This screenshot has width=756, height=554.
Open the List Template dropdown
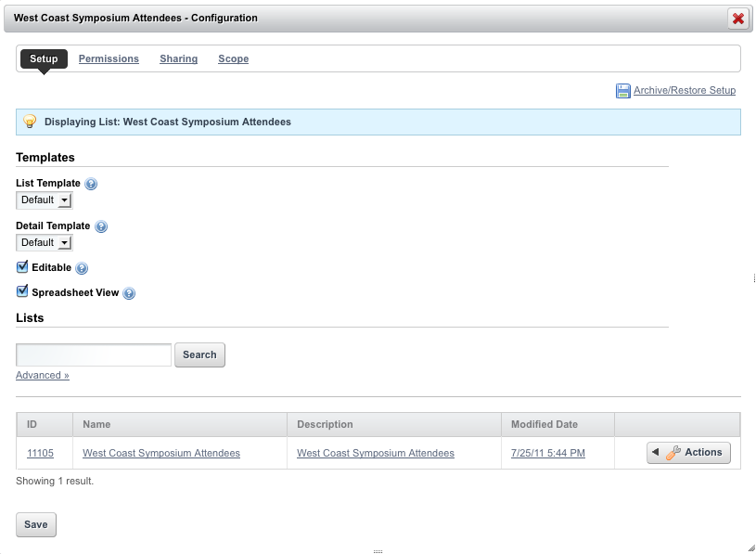click(45, 200)
